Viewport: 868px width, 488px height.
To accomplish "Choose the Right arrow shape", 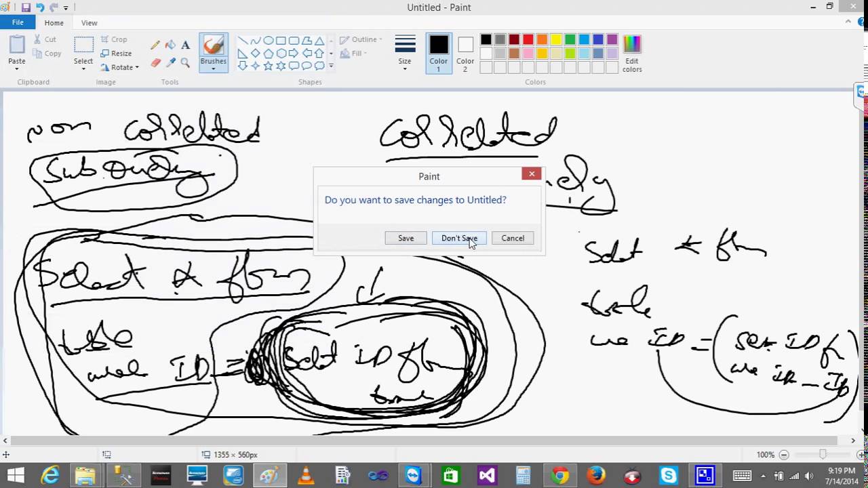I will (294, 53).
